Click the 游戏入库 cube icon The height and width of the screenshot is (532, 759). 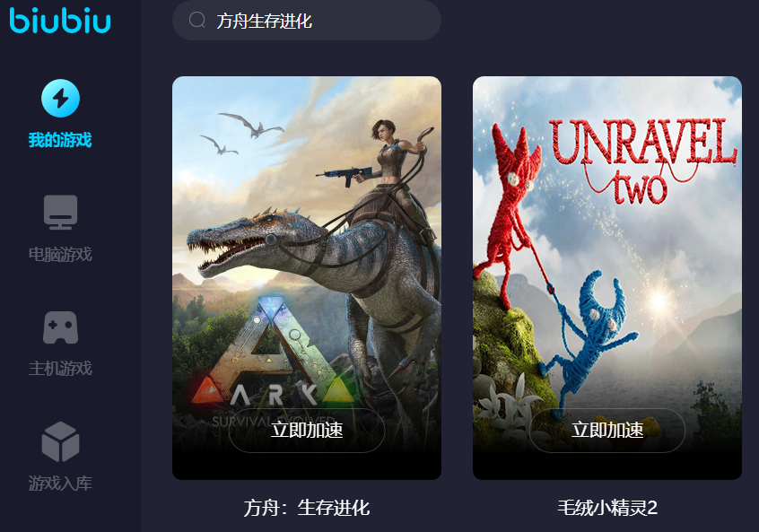click(x=60, y=441)
